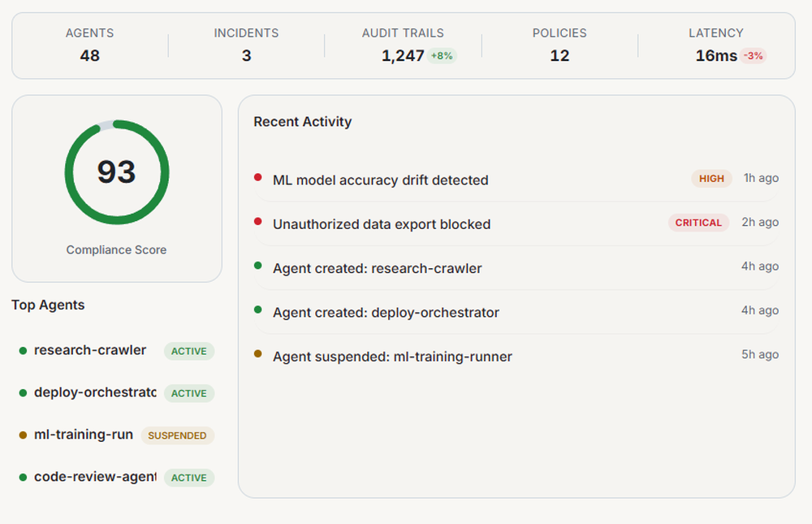Viewport: 812px width, 524px height.
Task: Select the Compliance Score label
Action: click(x=116, y=250)
